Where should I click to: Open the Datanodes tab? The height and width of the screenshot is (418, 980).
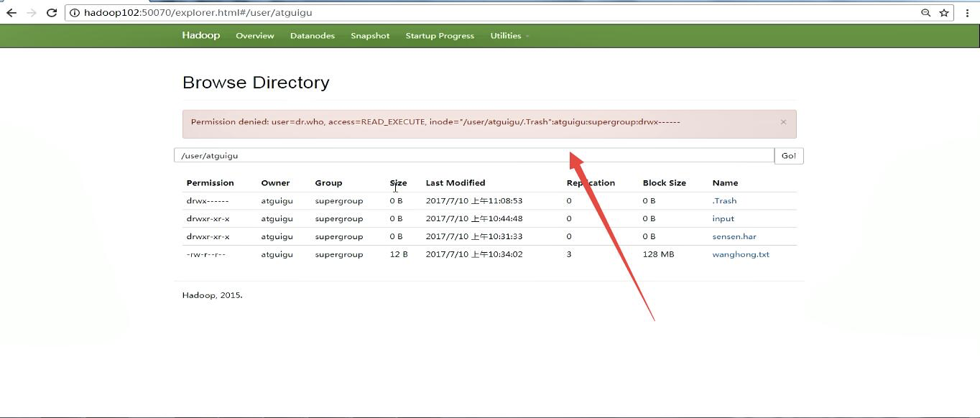(x=313, y=36)
